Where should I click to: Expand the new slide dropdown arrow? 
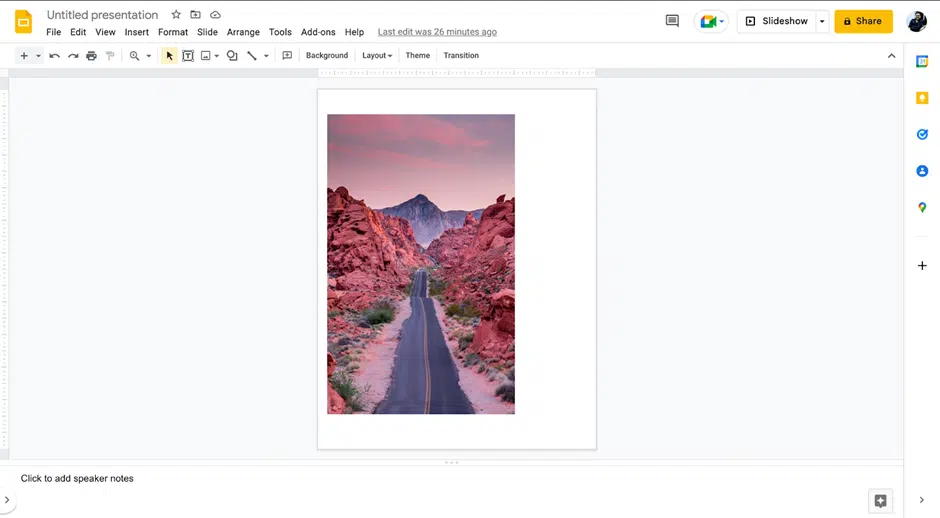[38, 56]
